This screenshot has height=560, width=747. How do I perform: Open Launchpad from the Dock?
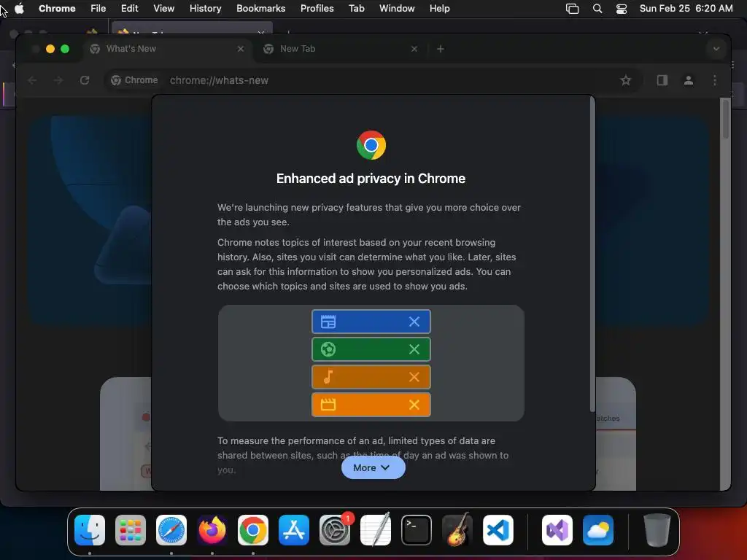point(131,530)
